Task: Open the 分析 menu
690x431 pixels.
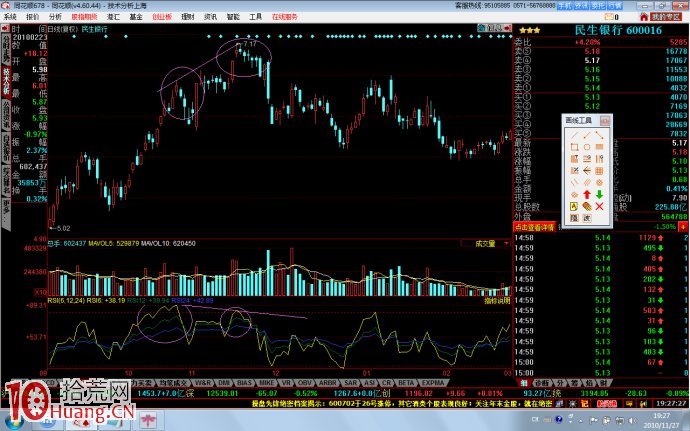Action: point(54,17)
